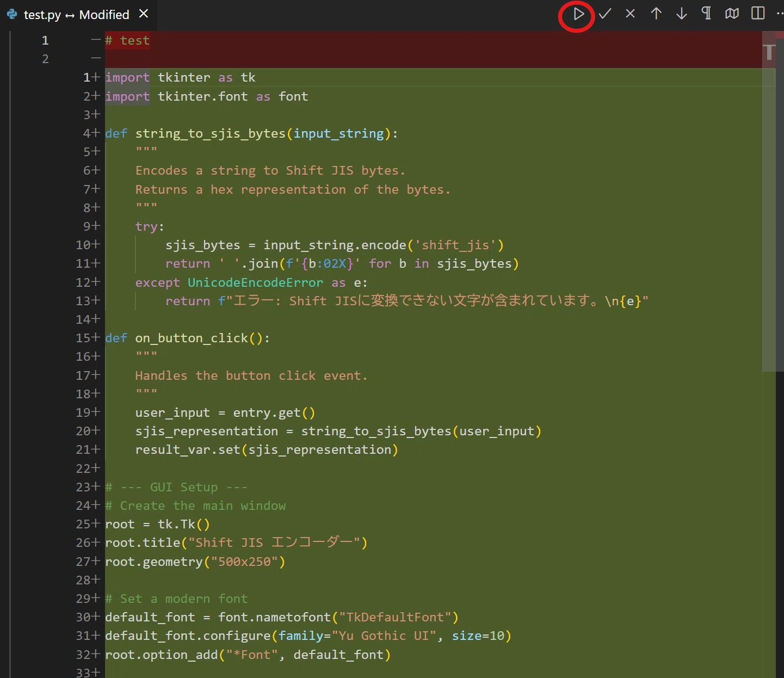Image resolution: width=784 pixels, height=678 pixels.
Task: Click the folded map icon in toolbar
Action: point(732,14)
